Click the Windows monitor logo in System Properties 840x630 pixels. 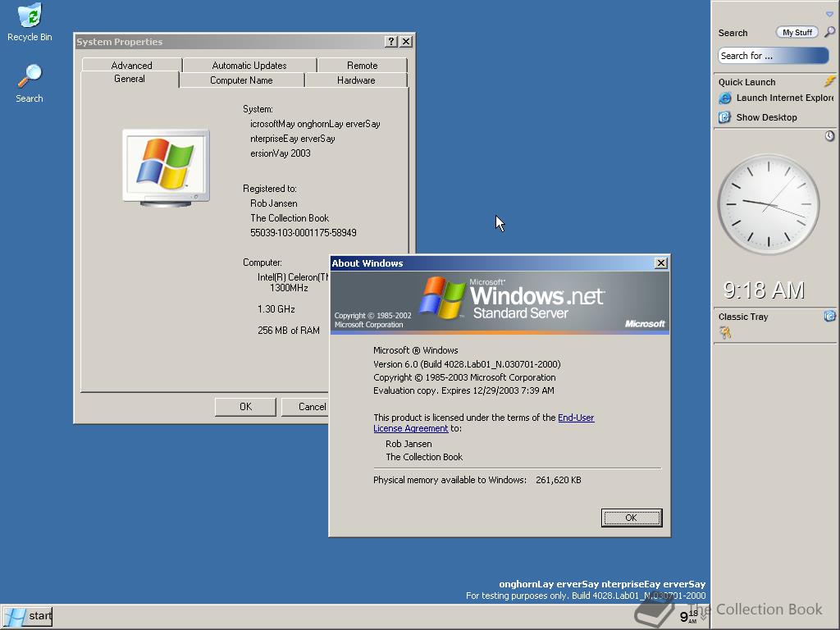pos(166,167)
